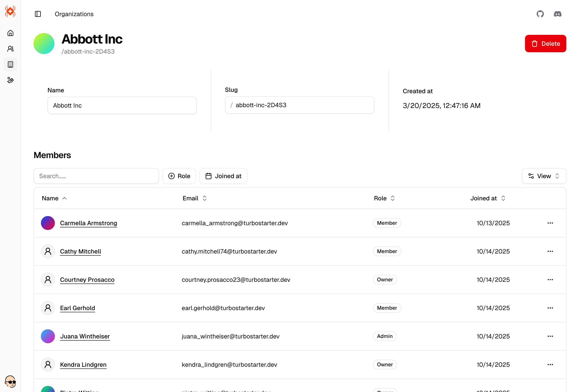Open Juana Wintheiser's profile link

(85, 336)
